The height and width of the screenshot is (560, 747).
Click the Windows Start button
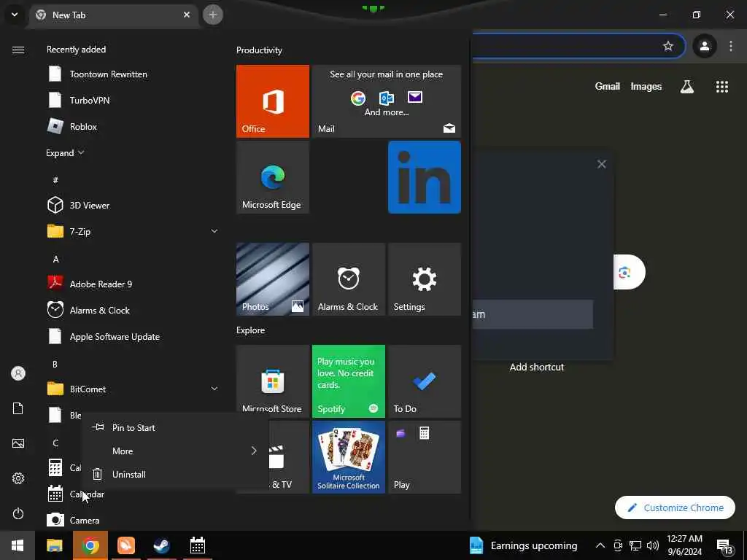18,545
